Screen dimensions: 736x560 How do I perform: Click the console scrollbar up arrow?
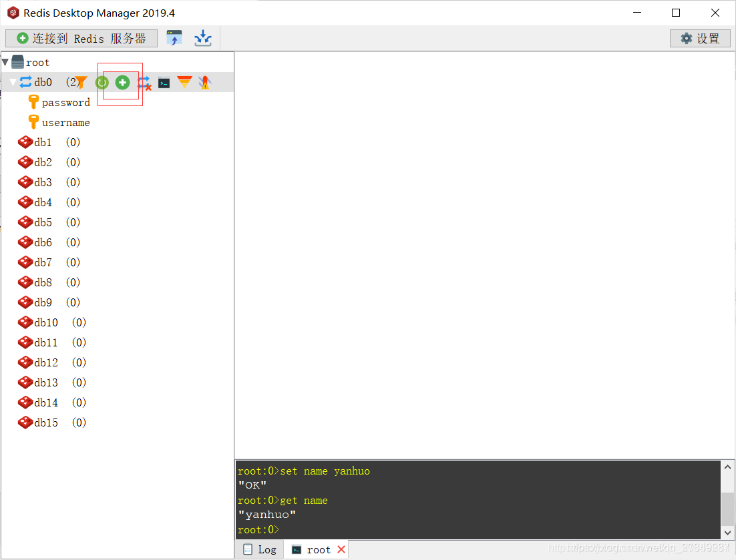coord(727,467)
